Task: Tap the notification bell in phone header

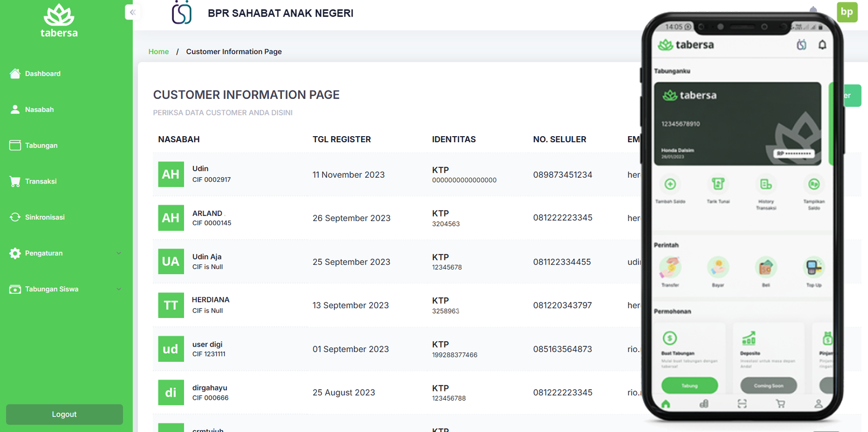Action: coord(822,45)
